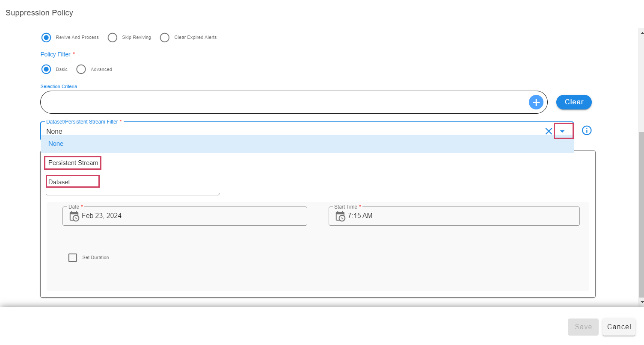Choose None from the dropdown list
The height and width of the screenshot is (345, 644).
(x=56, y=144)
